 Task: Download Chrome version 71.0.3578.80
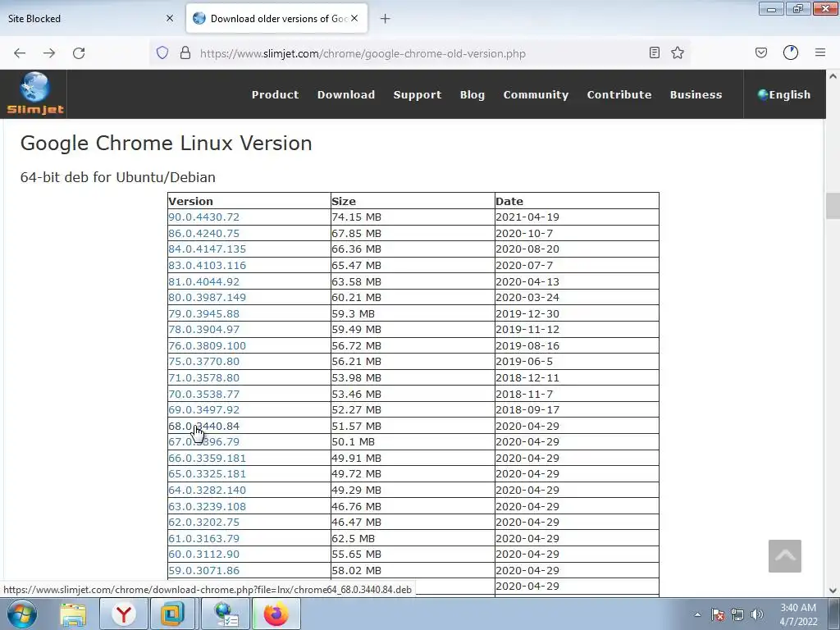click(x=203, y=377)
